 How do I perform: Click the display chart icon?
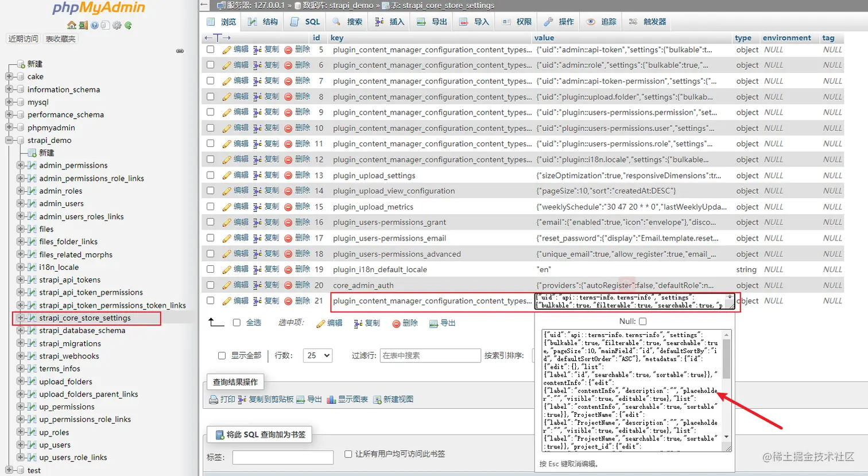331,400
